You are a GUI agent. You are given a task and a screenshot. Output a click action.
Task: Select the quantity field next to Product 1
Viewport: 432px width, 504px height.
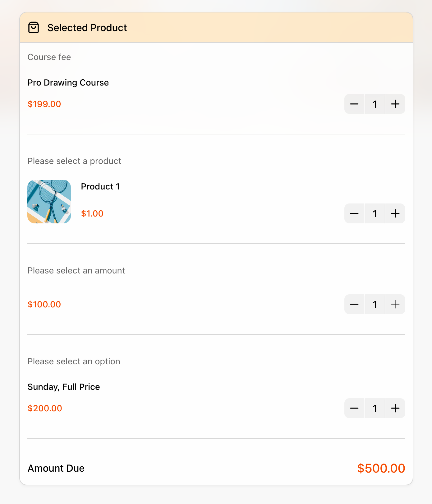[375, 214]
